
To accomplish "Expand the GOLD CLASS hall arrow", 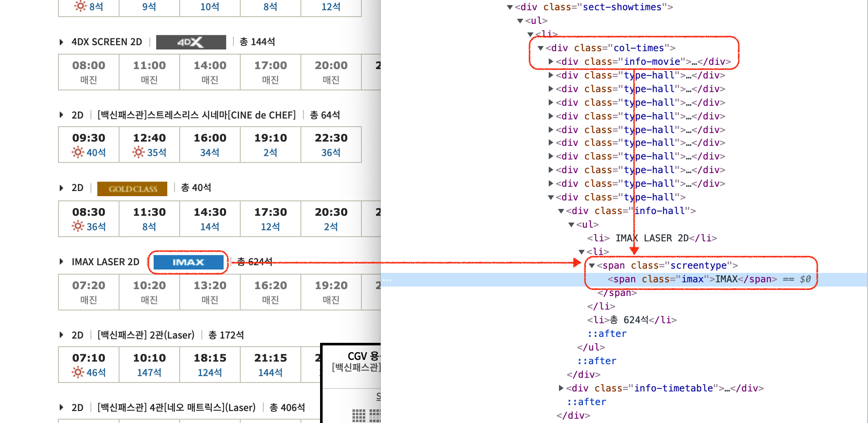I will (61, 188).
